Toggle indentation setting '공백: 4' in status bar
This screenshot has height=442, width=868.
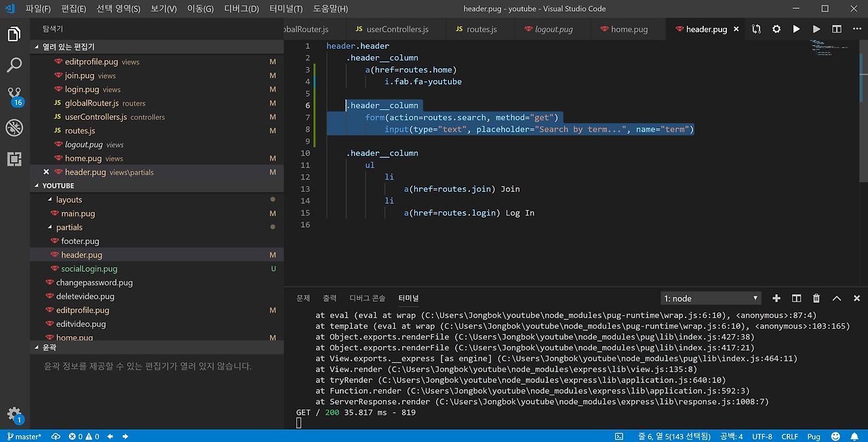coord(732,437)
